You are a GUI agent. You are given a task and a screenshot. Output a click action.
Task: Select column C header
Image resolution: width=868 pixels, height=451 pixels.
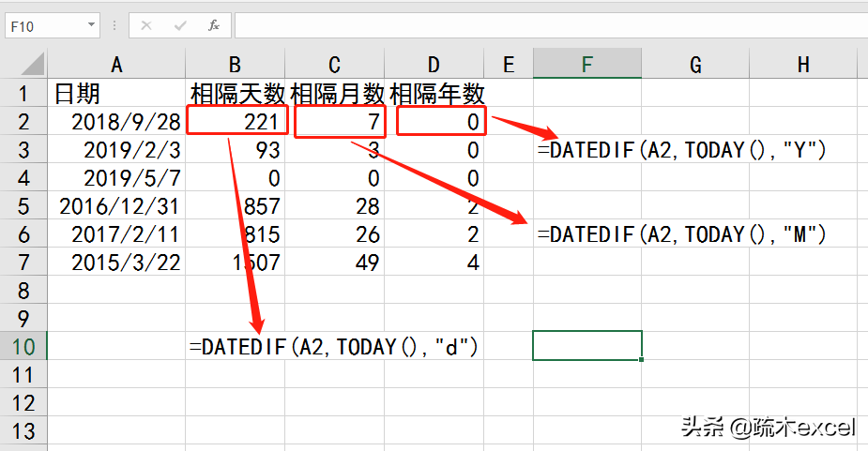click(x=334, y=64)
